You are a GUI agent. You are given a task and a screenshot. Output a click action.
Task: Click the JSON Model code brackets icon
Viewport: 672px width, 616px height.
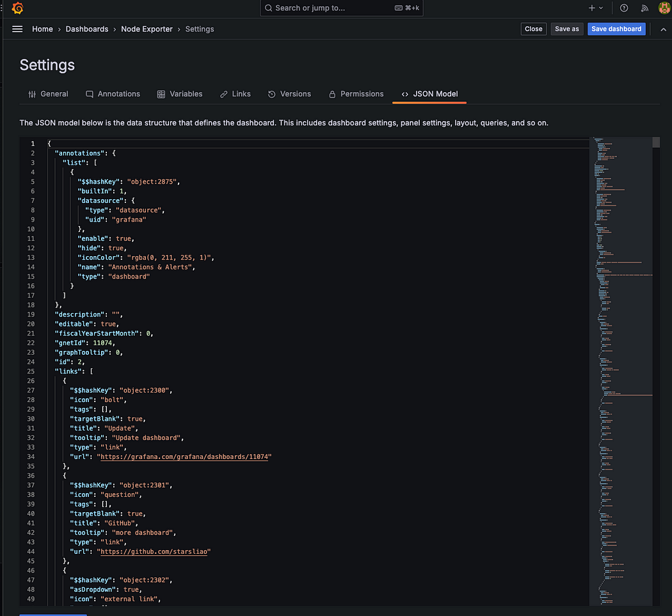tap(405, 94)
